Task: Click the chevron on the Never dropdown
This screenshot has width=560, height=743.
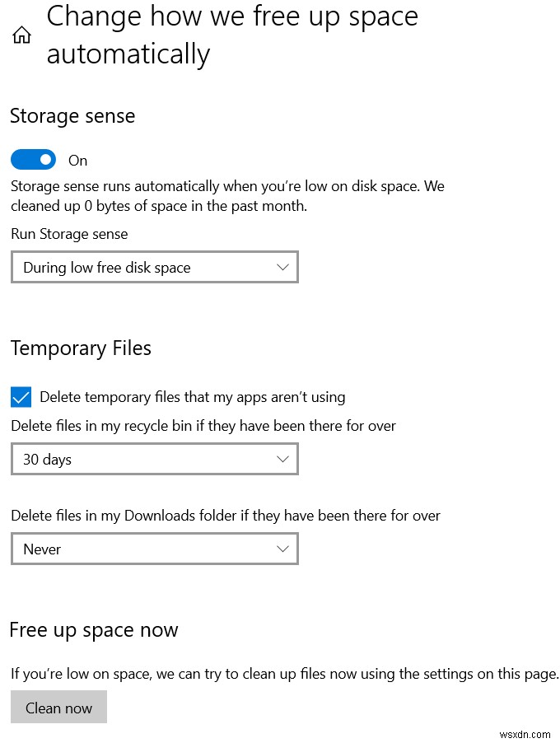Action: 283,549
